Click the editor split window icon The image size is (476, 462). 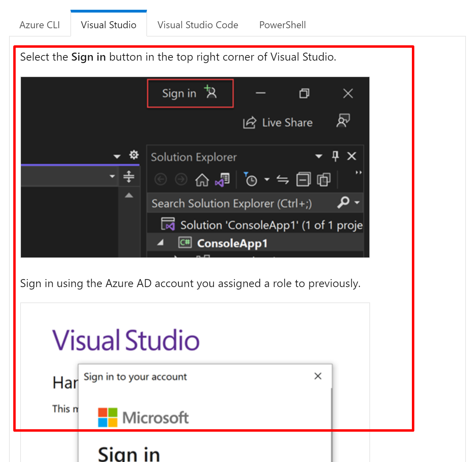pos(129,176)
